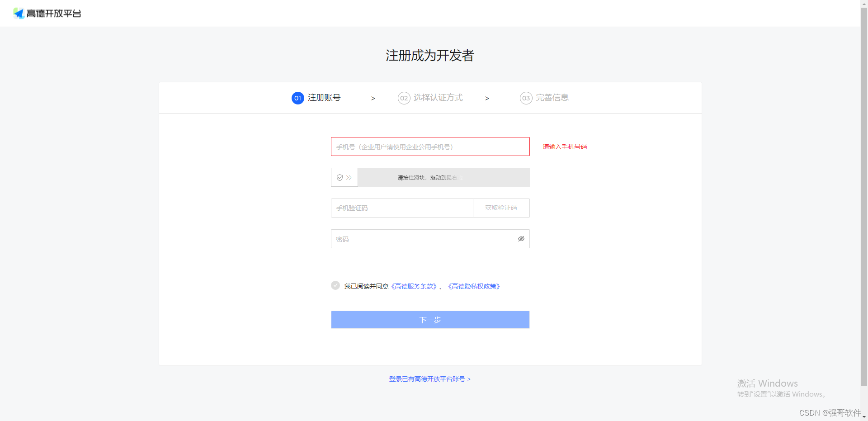Click the 高德开放平台 header text
This screenshot has width=868, height=421.
click(x=54, y=14)
